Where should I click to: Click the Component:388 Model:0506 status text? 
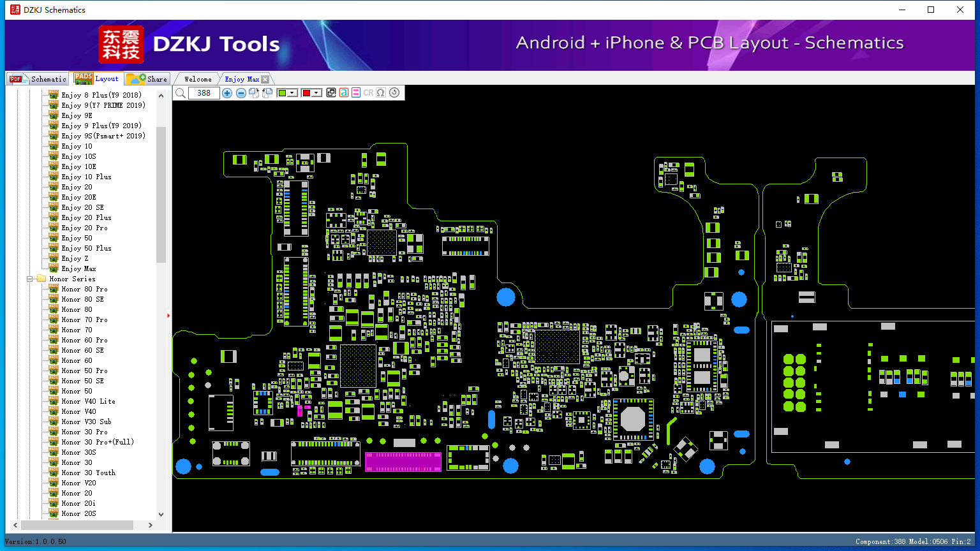(x=913, y=541)
